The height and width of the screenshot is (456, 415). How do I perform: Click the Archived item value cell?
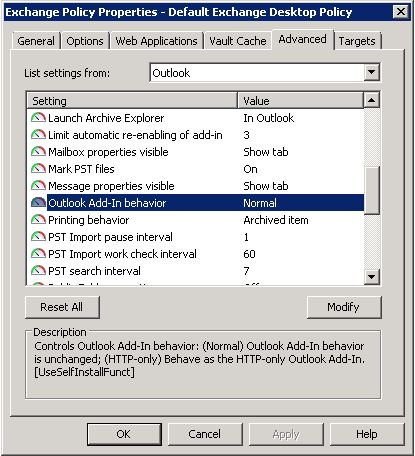276,220
